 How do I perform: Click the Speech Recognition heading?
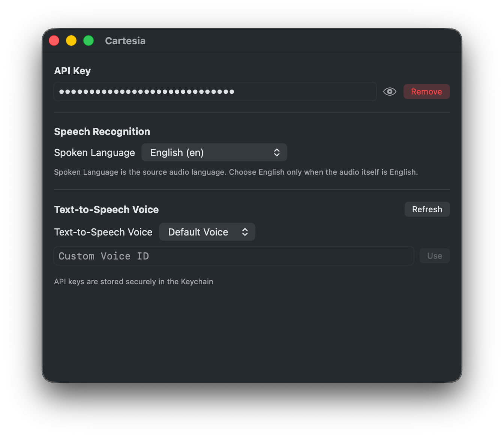coord(102,132)
